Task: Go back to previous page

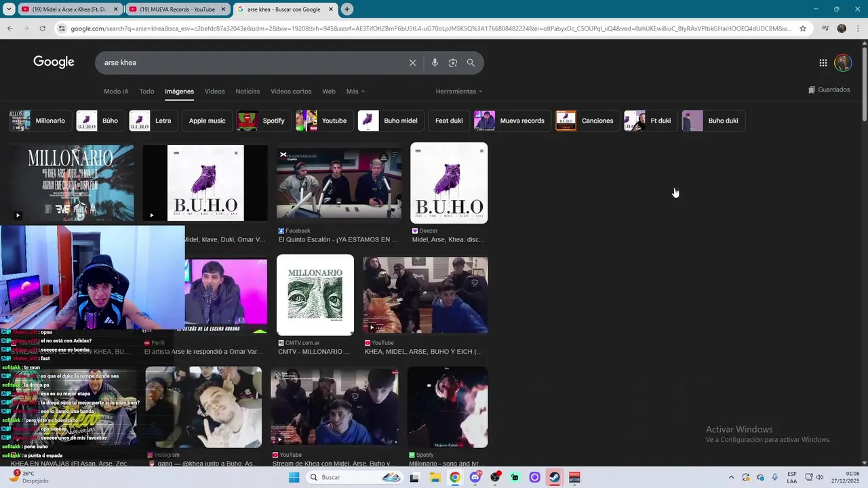Action: [x=9, y=28]
